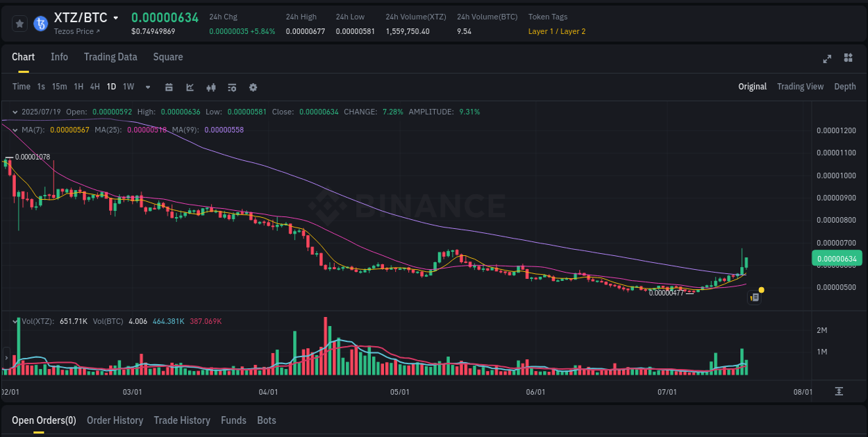Switch chart mode to Trading View

(800, 86)
